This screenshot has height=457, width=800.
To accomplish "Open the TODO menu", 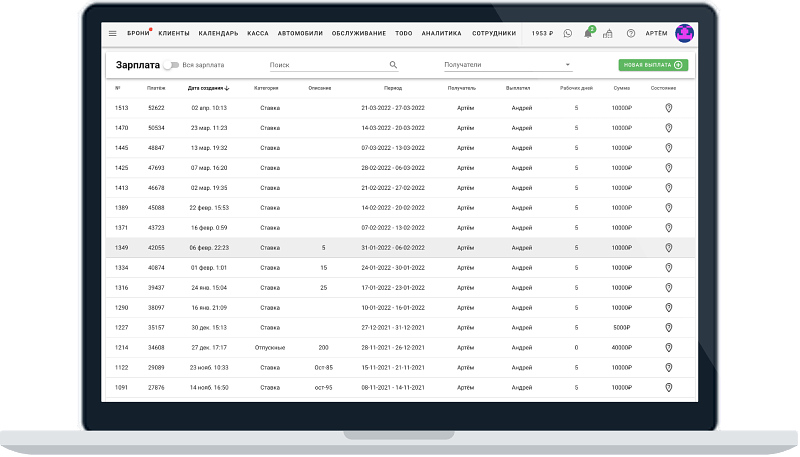I will 404,34.
